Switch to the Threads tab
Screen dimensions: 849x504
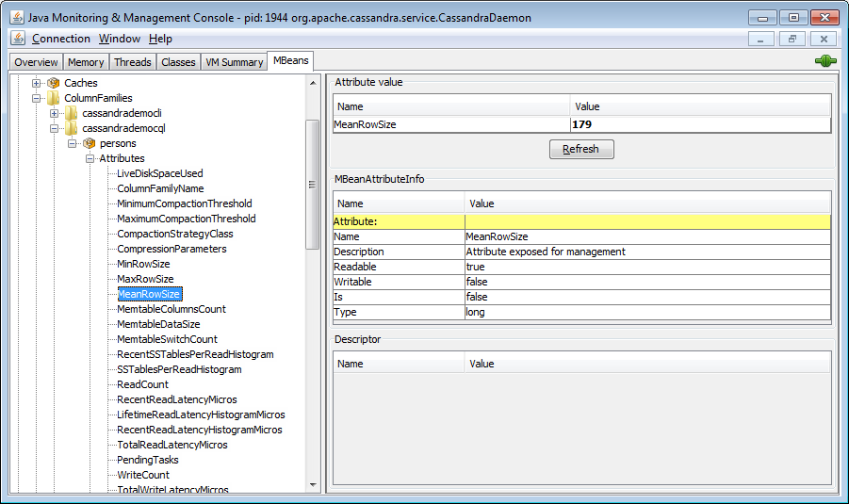tap(132, 62)
